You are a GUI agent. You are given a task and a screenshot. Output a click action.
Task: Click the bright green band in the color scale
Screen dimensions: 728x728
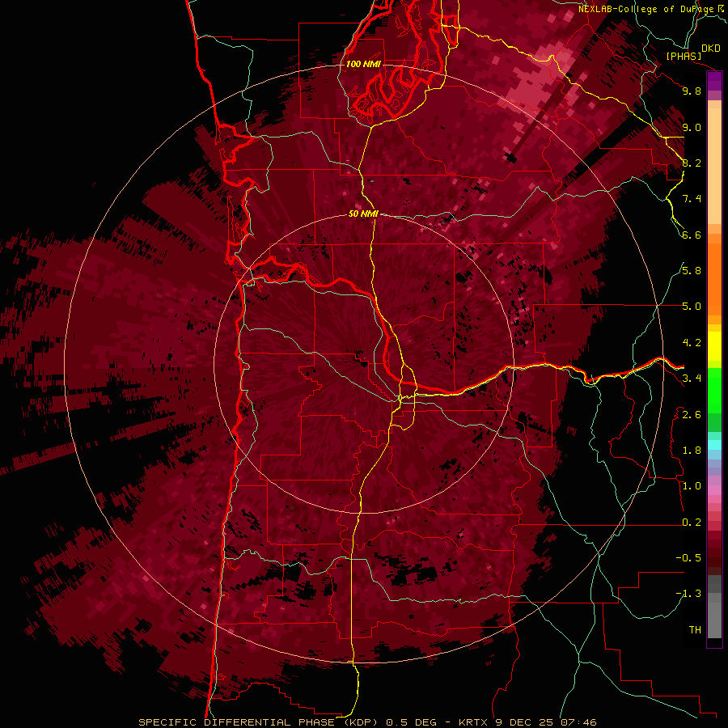(x=714, y=390)
